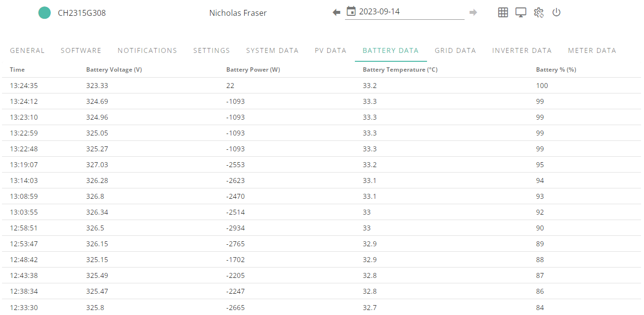
Task: Select battery power value -2665
Action: pyautogui.click(x=235, y=308)
